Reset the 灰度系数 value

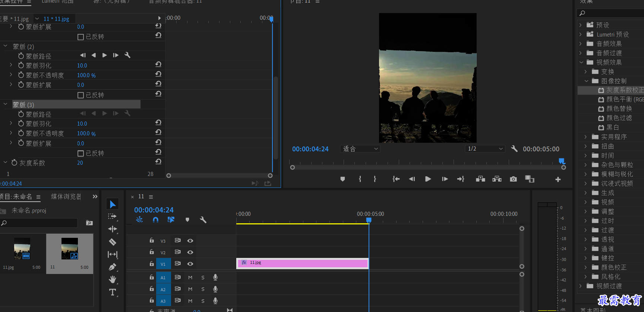coord(158,162)
